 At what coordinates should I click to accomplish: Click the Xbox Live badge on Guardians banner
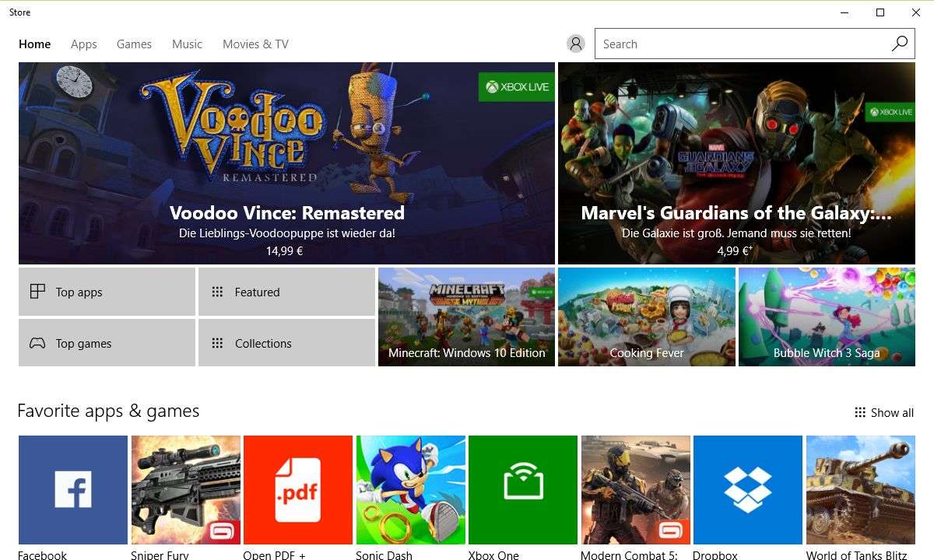(x=890, y=112)
